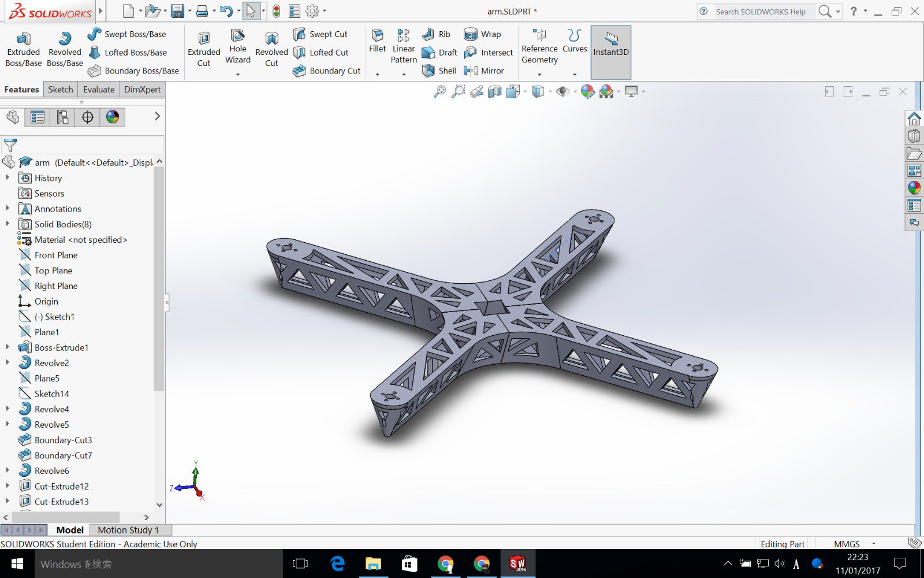This screenshot has width=924, height=578.
Task: Select Front Plane in feature tree
Action: tap(55, 255)
